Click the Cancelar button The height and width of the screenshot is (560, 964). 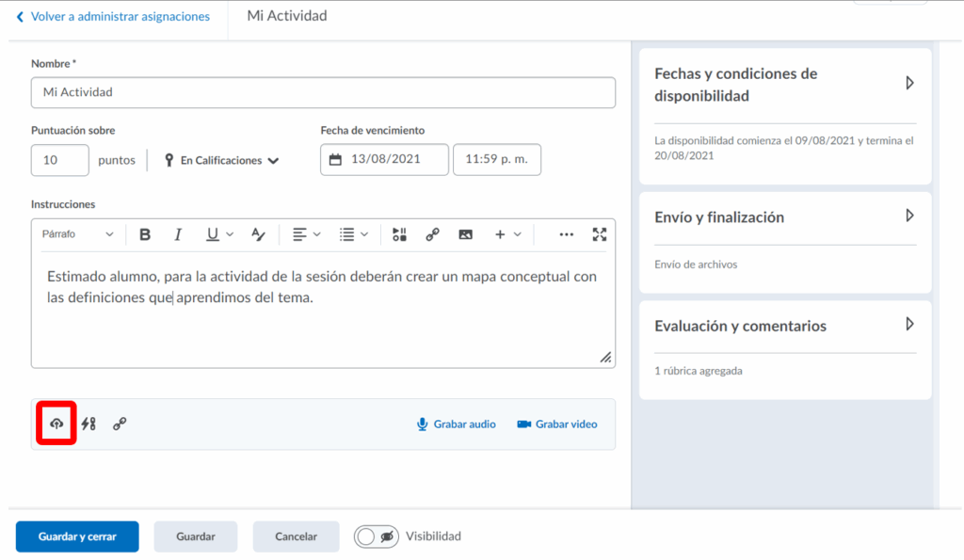pos(296,536)
